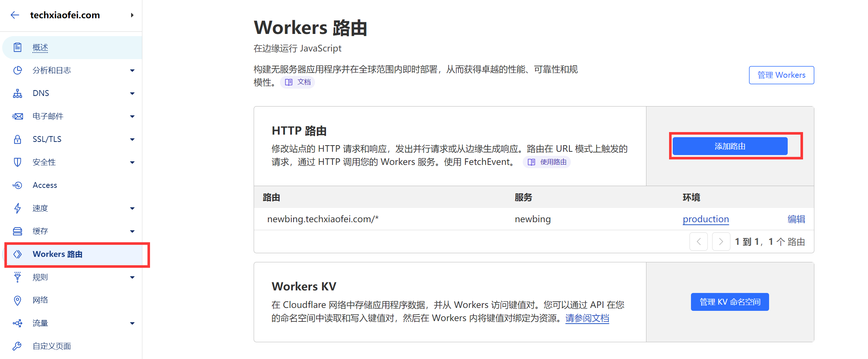Click the 服务 column header
This screenshot has height=359, width=868.
(523, 197)
